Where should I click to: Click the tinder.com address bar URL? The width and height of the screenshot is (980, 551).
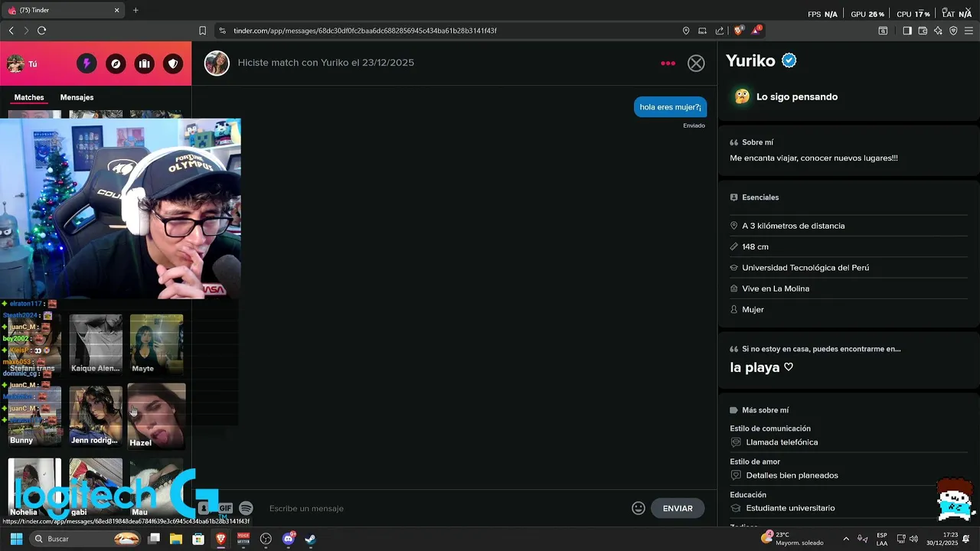(365, 31)
